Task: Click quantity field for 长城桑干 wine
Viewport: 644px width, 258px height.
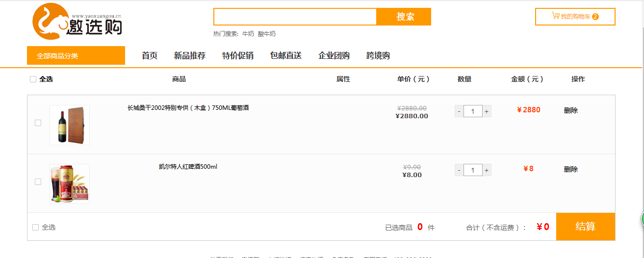Action: coord(473,111)
